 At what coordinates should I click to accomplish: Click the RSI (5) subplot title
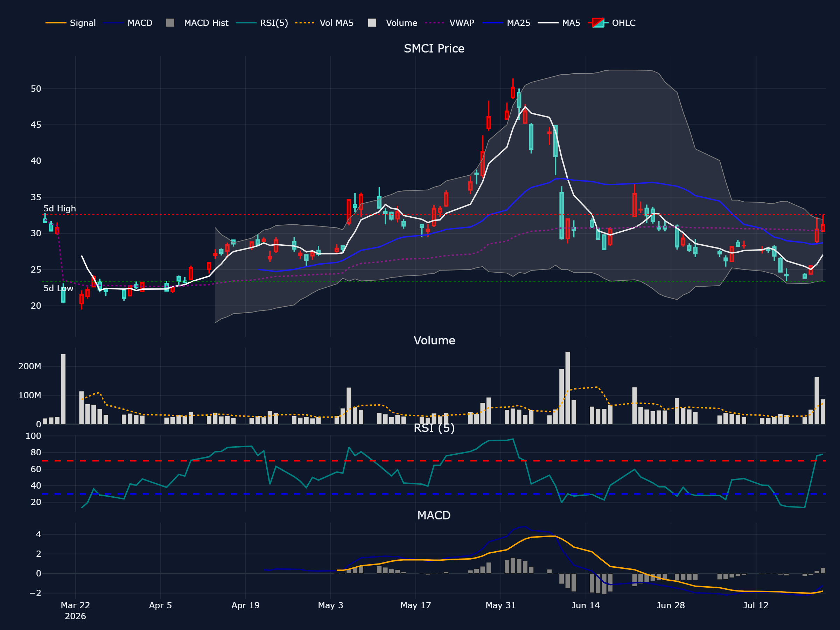434,428
